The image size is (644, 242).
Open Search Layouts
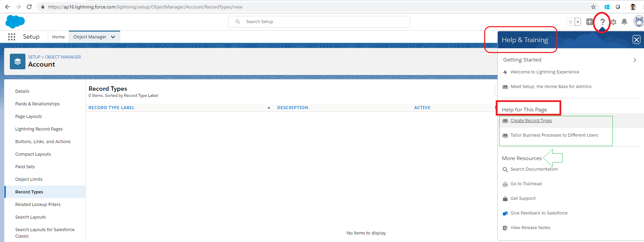click(31, 217)
